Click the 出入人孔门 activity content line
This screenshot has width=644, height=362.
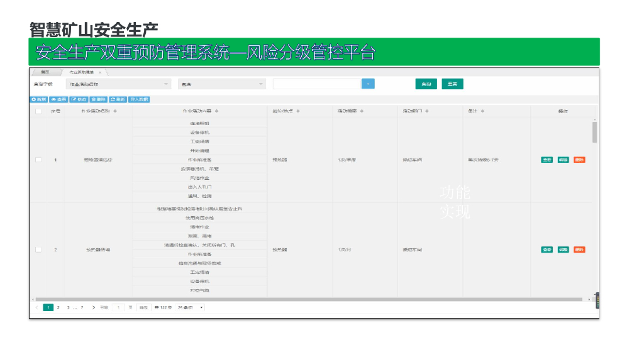coord(199,187)
